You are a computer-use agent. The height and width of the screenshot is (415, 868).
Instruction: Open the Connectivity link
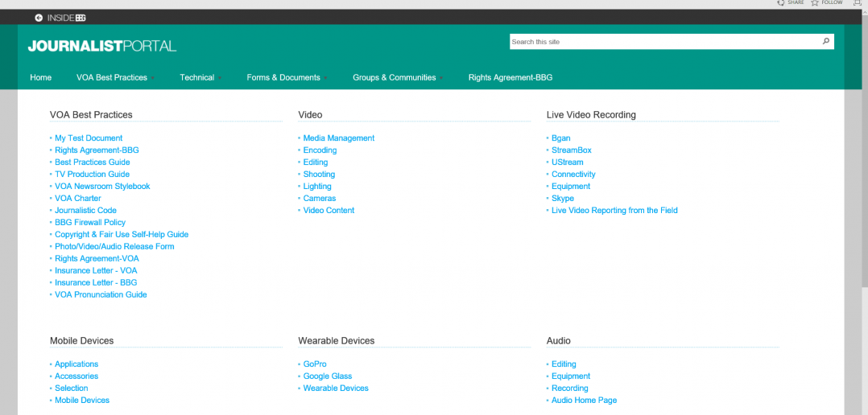click(573, 174)
